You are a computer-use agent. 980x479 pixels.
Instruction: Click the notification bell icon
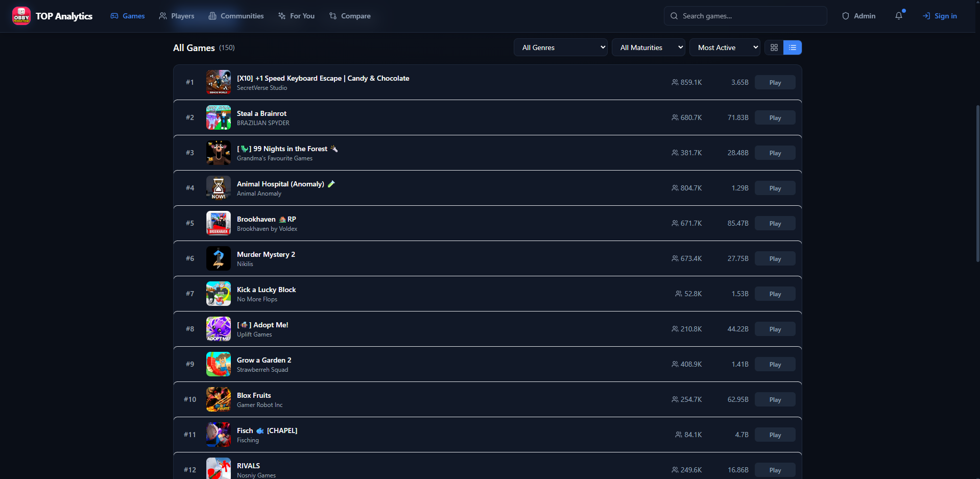click(x=899, y=16)
